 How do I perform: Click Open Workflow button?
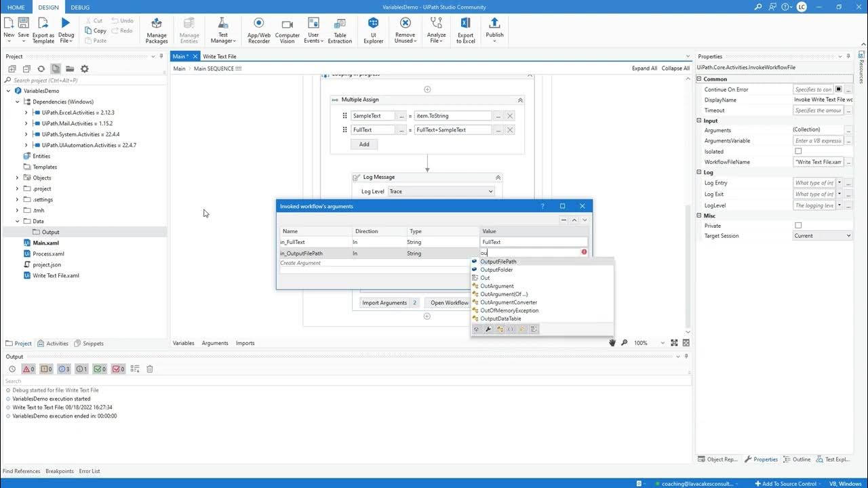(449, 303)
